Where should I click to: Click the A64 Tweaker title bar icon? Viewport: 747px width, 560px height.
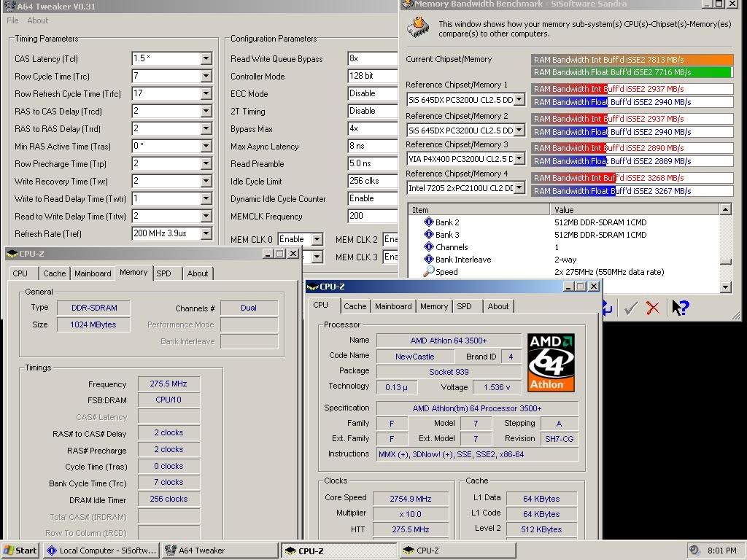[9, 6]
